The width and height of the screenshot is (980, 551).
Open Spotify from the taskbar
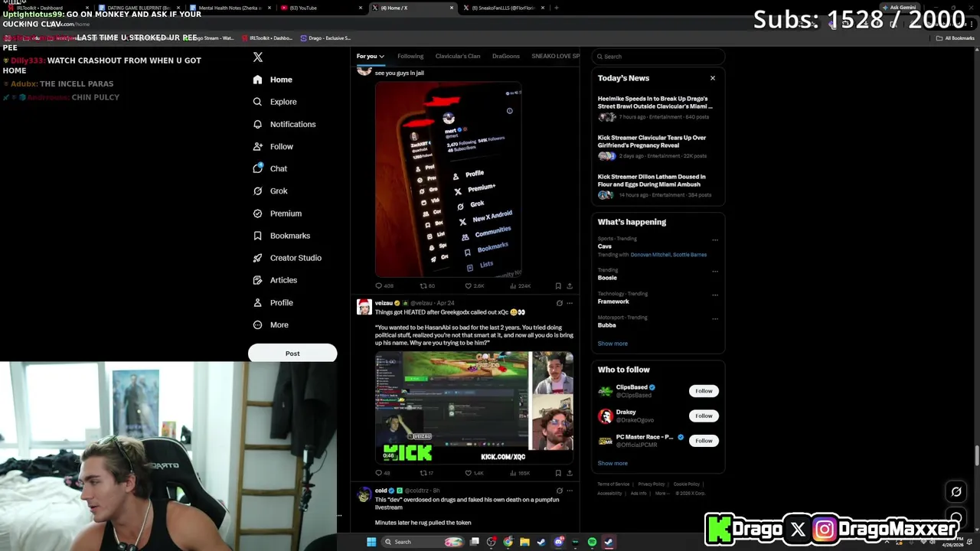point(592,542)
